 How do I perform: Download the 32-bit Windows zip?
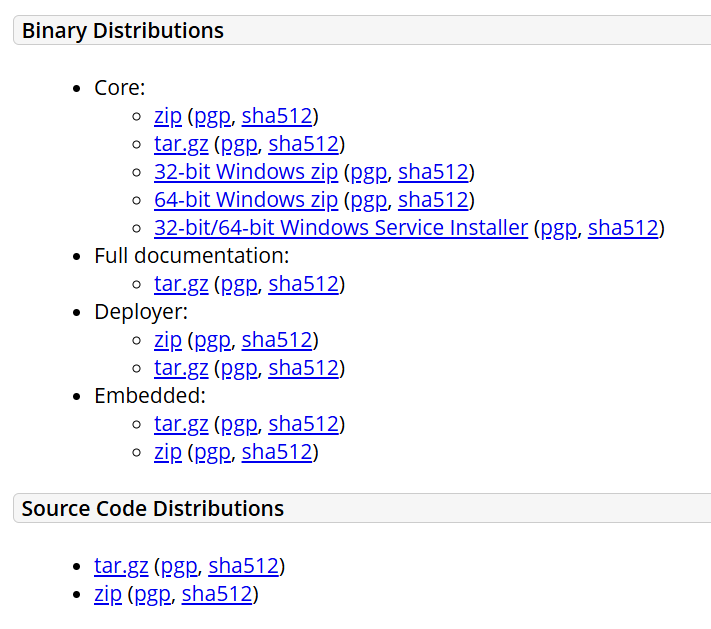pyautogui.click(x=246, y=172)
